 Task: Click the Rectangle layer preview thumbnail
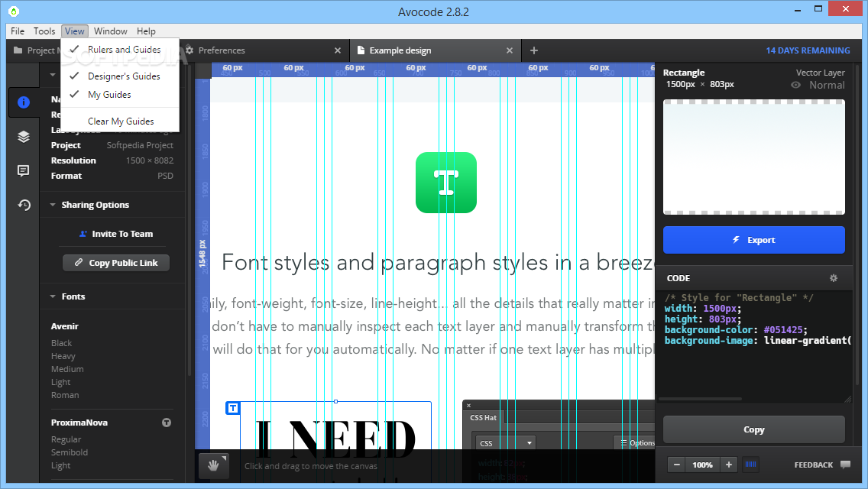754,157
